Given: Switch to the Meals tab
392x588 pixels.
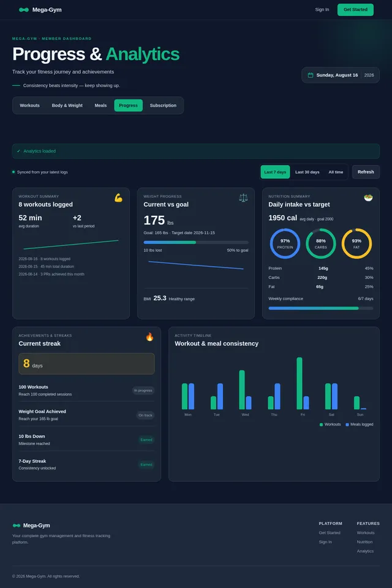Looking at the screenshot, I should coord(100,105).
